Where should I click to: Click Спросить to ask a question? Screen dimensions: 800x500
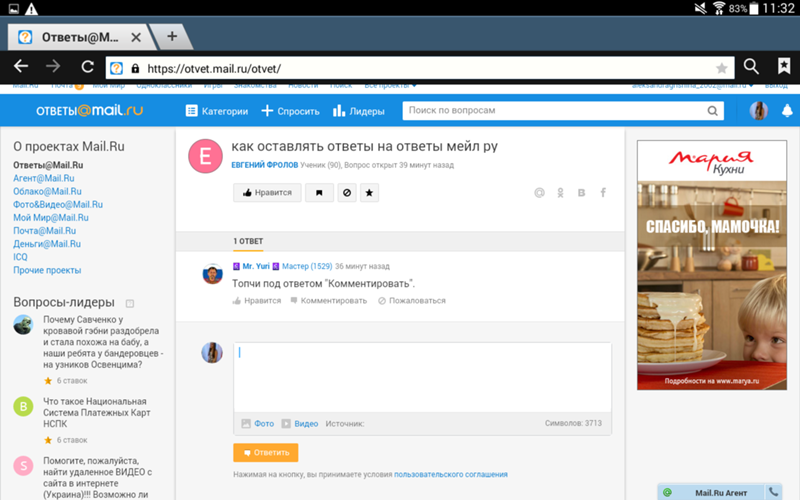[x=290, y=111]
